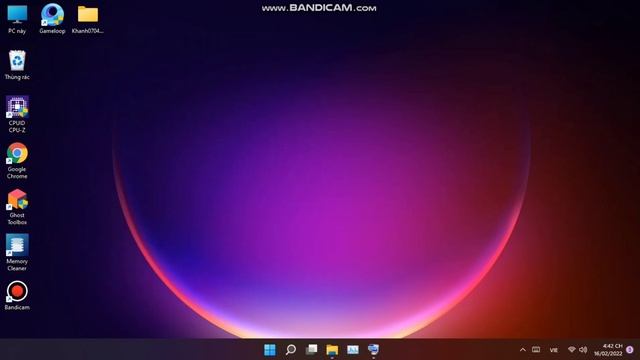Open volume speaker tray icon
This screenshot has height=360, width=640.
[x=583, y=350]
